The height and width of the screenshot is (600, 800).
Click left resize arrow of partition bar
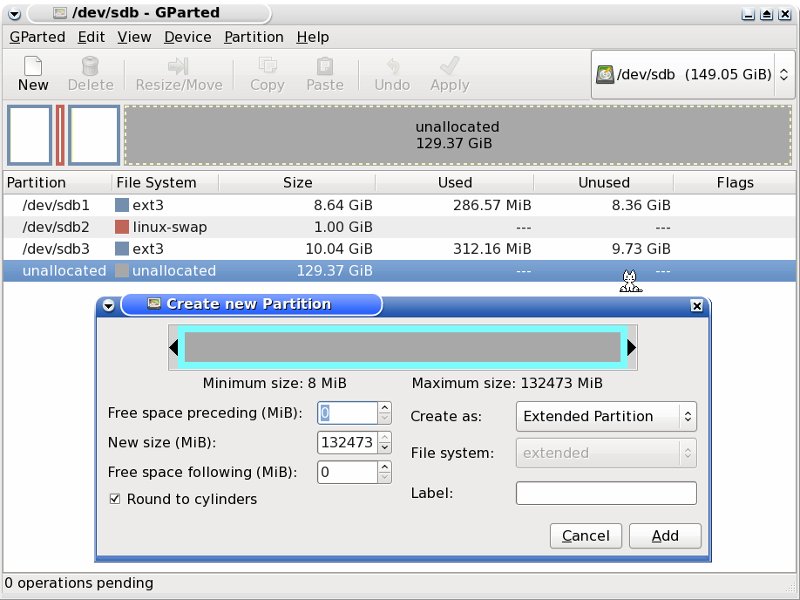point(174,348)
